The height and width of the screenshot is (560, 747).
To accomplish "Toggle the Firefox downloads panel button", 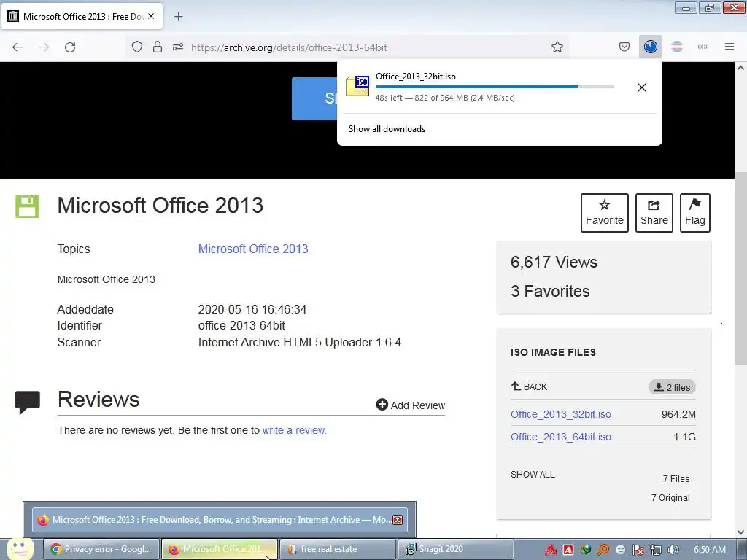I will click(x=650, y=47).
